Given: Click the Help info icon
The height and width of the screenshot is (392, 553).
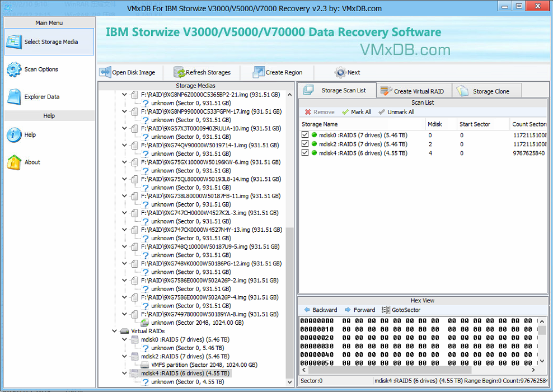Looking at the screenshot, I should (x=14, y=135).
